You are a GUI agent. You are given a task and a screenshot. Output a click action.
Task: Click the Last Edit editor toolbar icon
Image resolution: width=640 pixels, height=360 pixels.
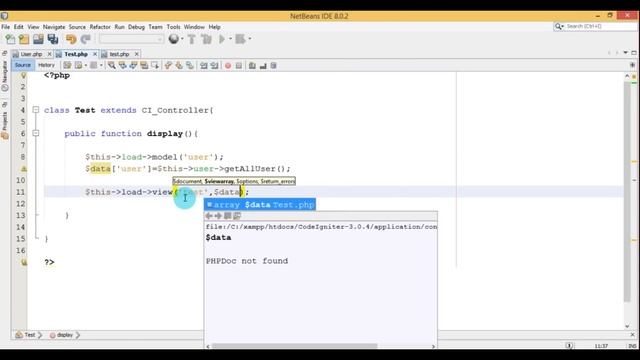67,65
